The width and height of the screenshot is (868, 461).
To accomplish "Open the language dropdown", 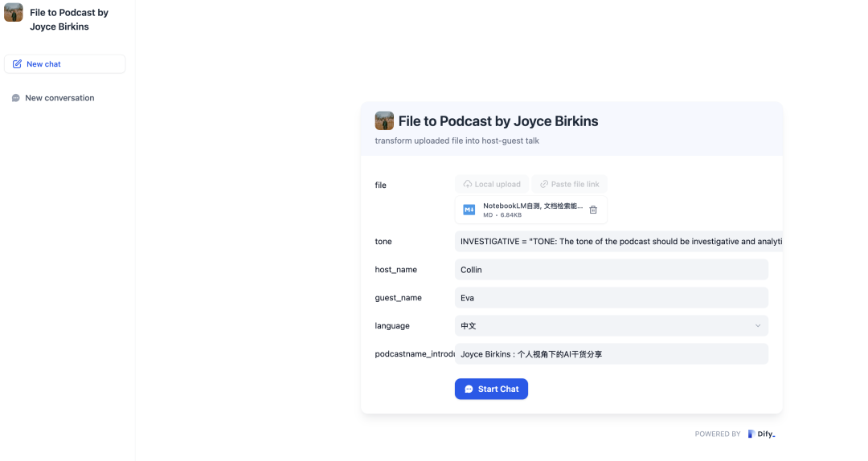I will 611,326.
